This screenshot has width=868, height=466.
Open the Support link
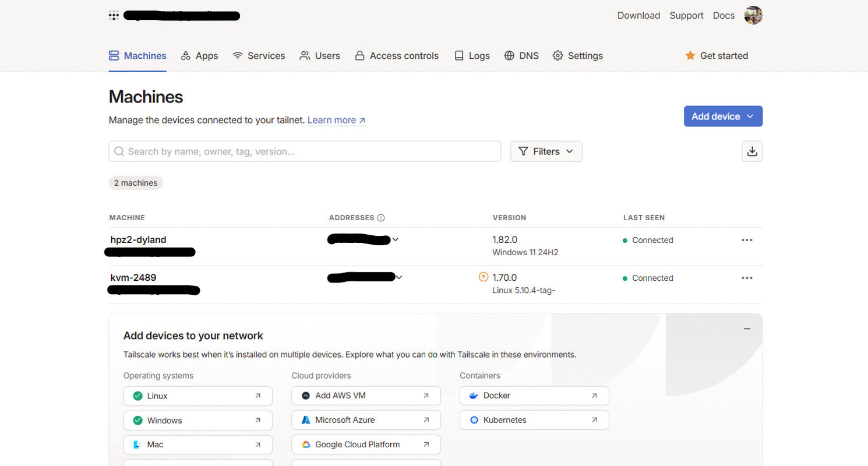tap(686, 16)
